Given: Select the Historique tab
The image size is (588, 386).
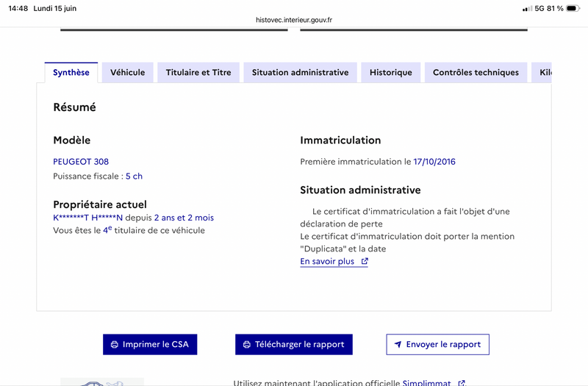Looking at the screenshot, I should tap(391, 72).
